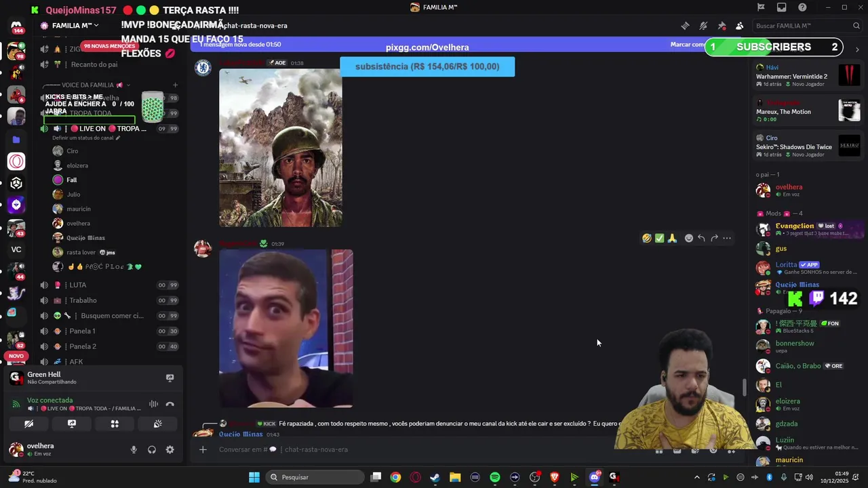Open user settings gear icon
The image size is (868, 488).
[x=170, y=449]
